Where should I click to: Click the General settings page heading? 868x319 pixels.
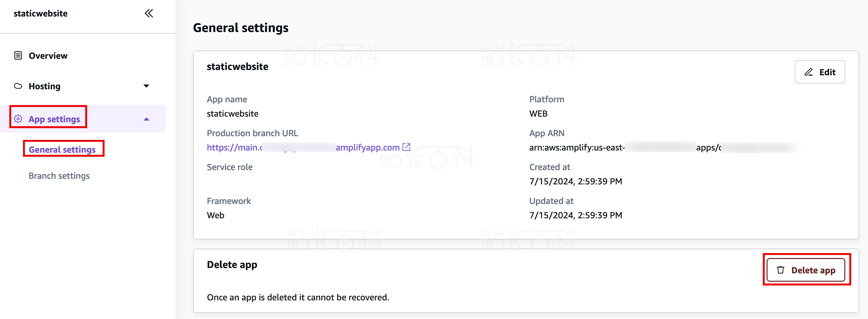240,28
